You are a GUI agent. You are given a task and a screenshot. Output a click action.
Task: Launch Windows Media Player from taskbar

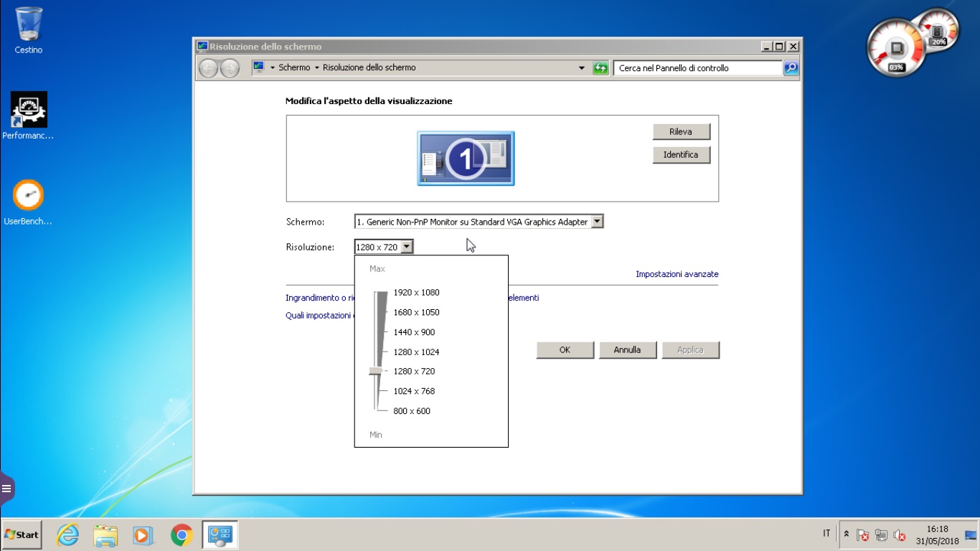143,535
